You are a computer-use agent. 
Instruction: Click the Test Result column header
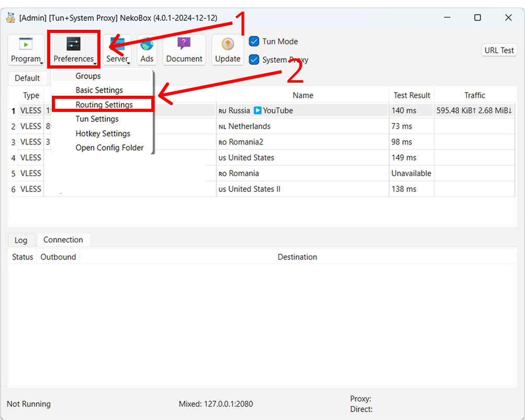pyautogui.click(x=411, y=95)
